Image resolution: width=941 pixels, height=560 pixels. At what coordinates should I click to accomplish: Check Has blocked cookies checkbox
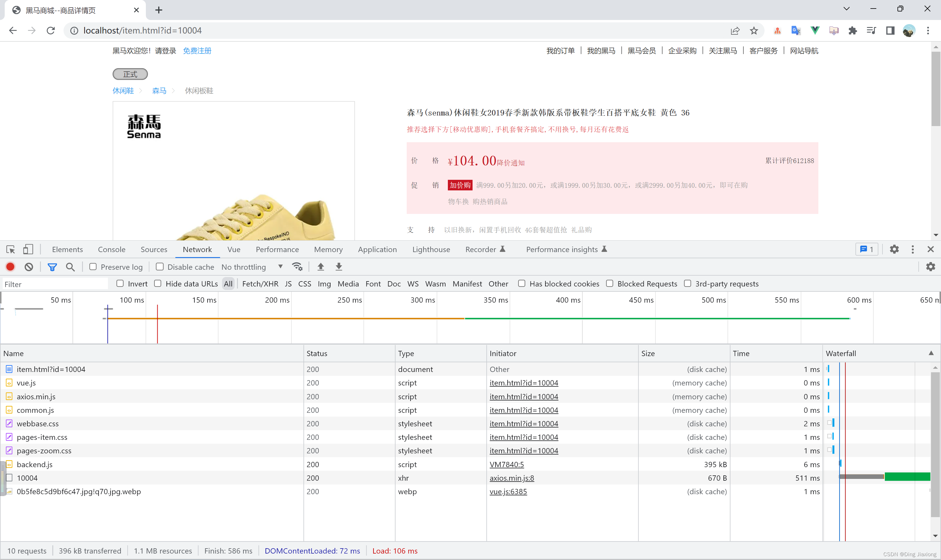click(521, 284)
